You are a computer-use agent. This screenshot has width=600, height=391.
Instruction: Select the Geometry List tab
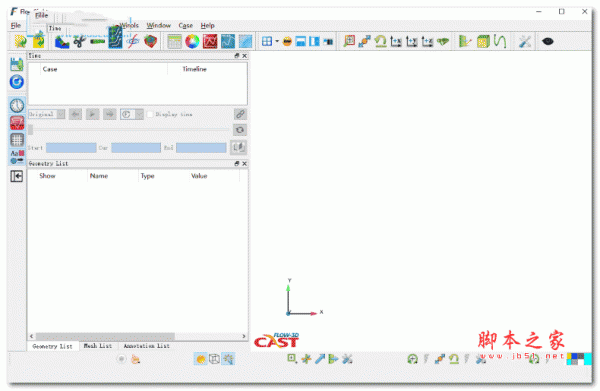point(53,346)
